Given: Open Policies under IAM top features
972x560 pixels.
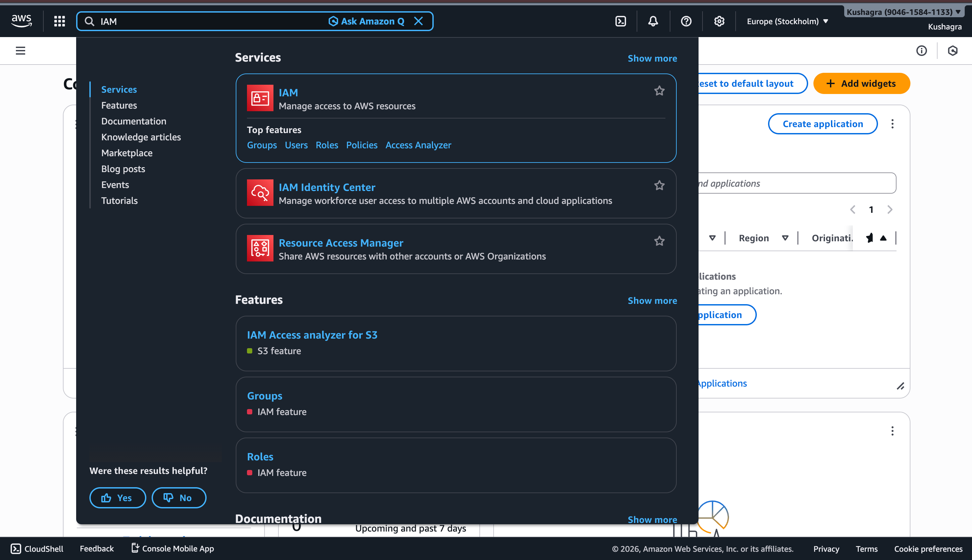Looking at the screenshot, I should click(362, 145).
